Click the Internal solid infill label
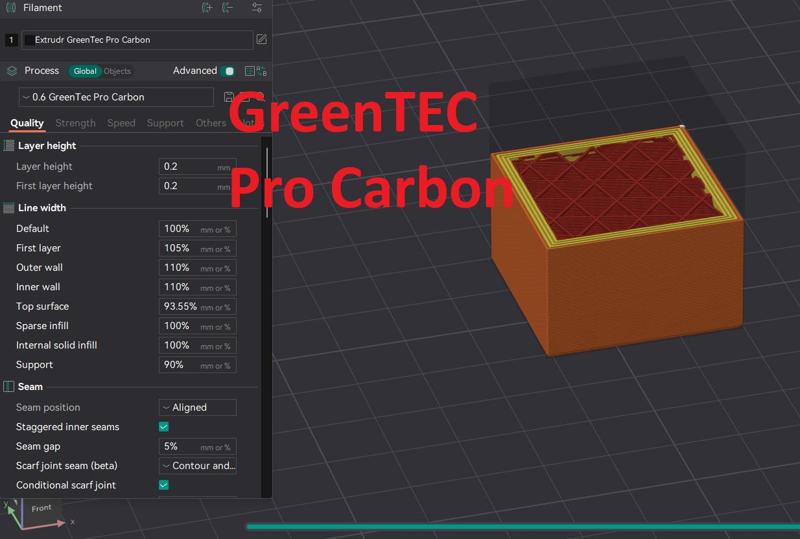Image resolution: width=800 pixels, height=539 pixels. tap(57, 345)
